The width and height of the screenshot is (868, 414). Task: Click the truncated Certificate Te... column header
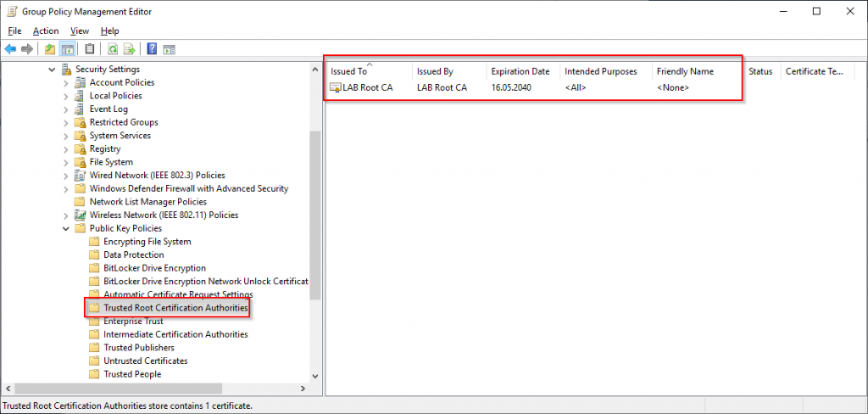pyautogui.click(x=817, y=71)
